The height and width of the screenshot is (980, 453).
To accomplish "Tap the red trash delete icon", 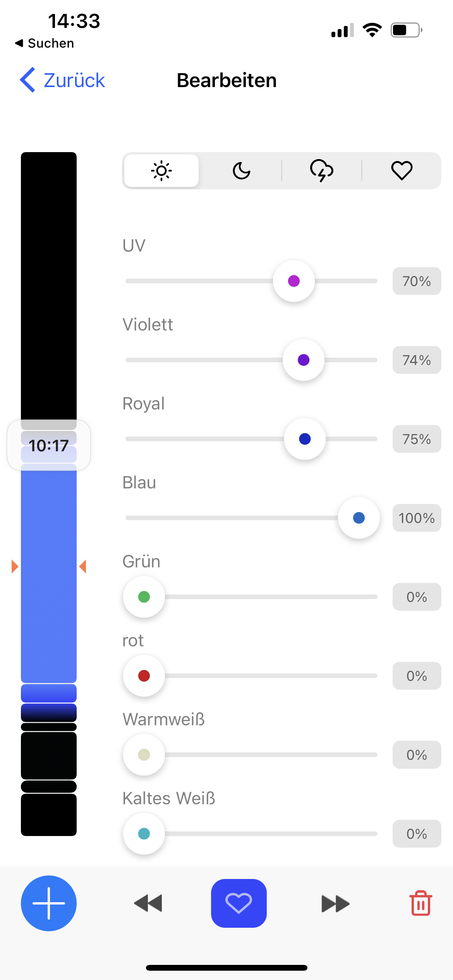I will 421,903.
